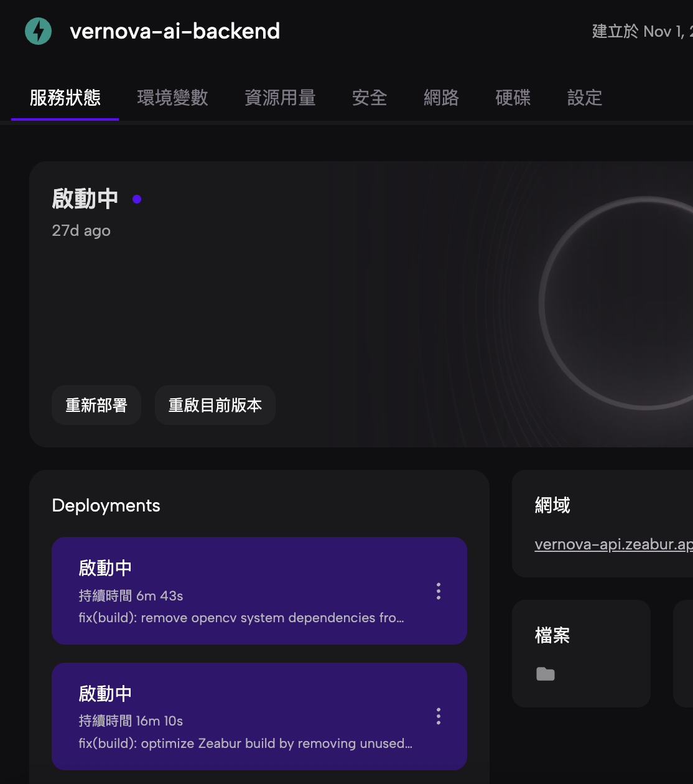Open the 安全 tab
Screen dimensions: 693x784
370,98
